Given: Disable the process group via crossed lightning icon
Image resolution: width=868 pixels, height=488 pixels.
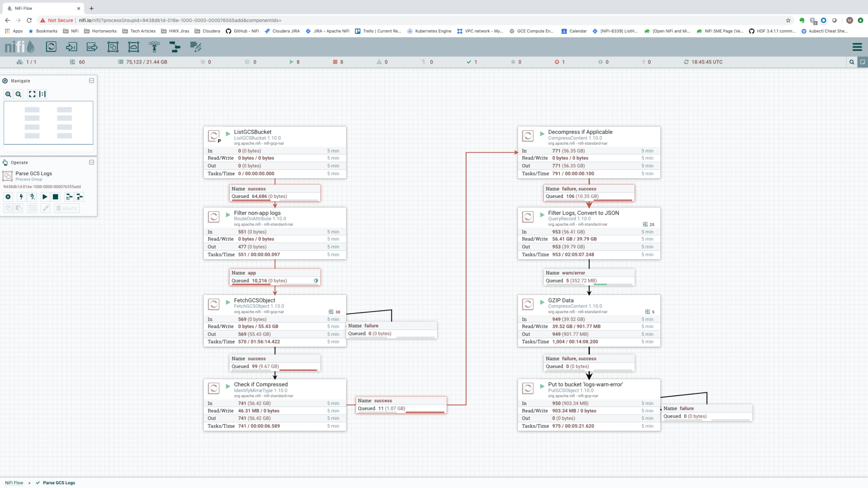Looking at the screenshot, I should [x=32, y=197].
